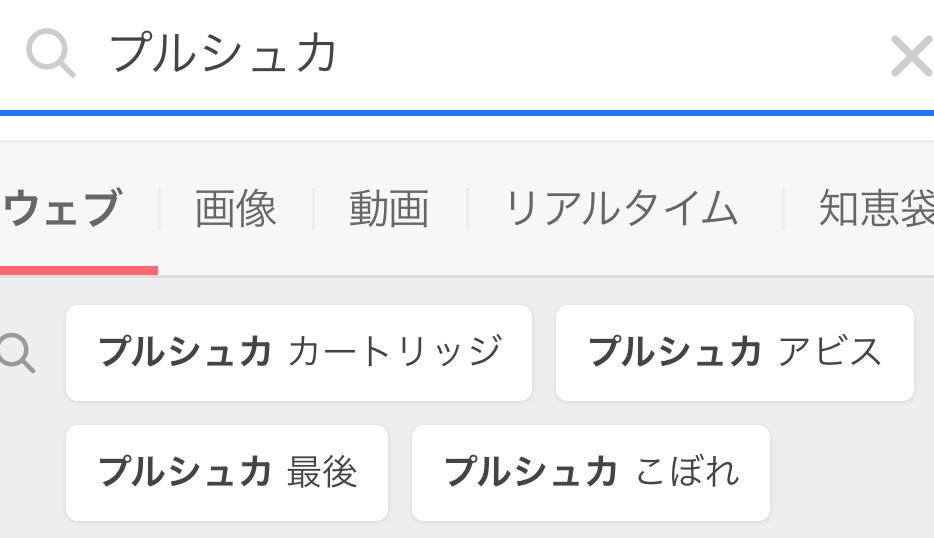Click the word こぼれ in the suggestion chip
Viewport: 934px width, 538px height.
click(x=687, y=473)
